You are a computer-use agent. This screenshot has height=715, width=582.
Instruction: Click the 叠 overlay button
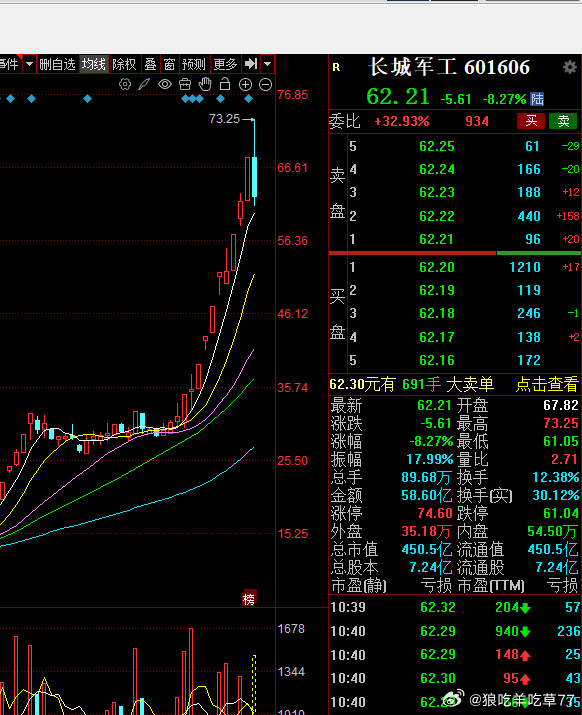(x=151, y=64)
